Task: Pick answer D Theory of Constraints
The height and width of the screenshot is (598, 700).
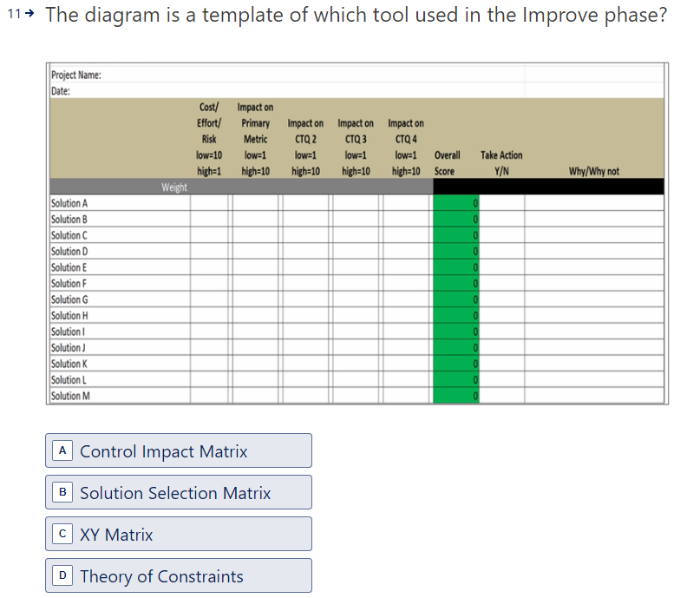Action: pyautogui.click(x=178, y=575)
